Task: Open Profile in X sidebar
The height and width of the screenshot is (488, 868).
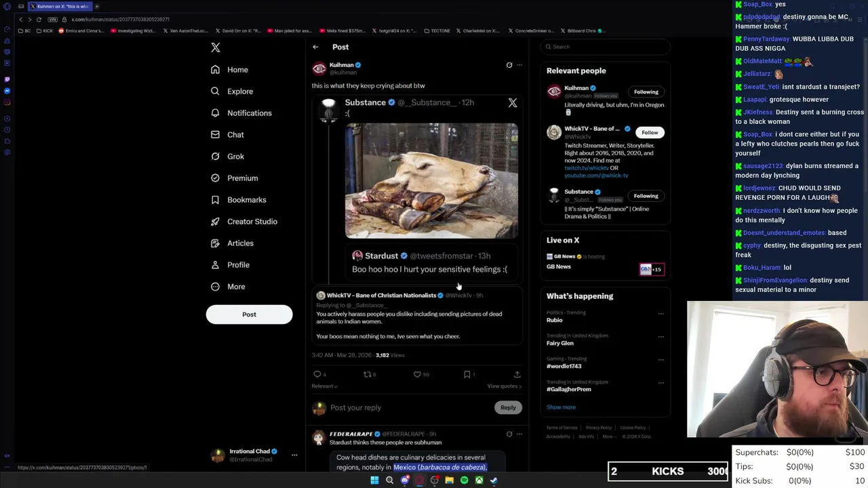Action: [x=230, y=265]
